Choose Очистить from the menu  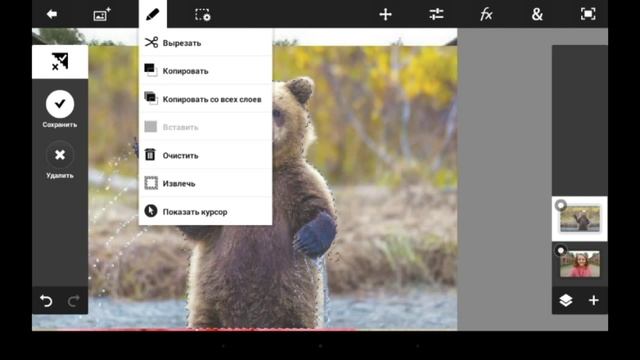(x=206, y=155)
